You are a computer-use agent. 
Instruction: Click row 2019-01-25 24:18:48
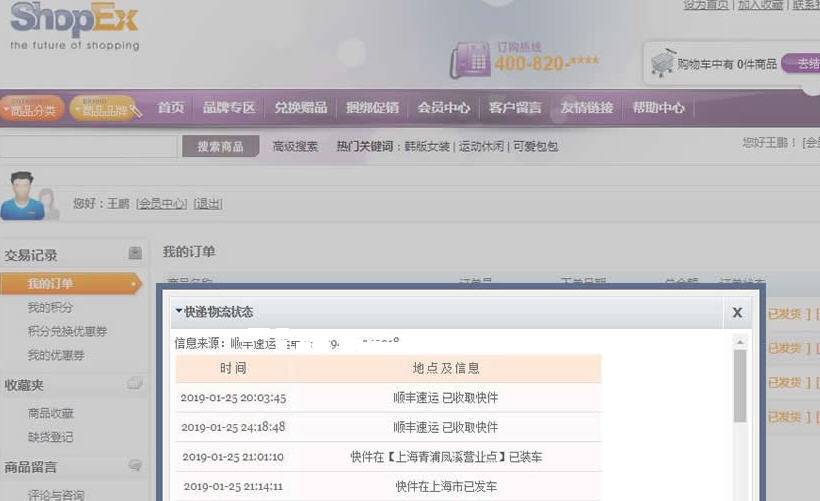click(x=388, y=427)
